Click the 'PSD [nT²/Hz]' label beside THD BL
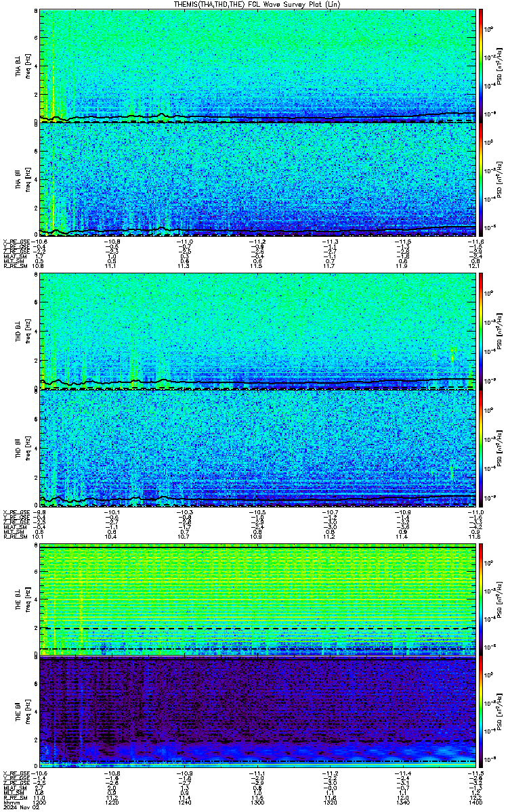The width and height of the screenshot is (508, 812). [x=499, y=332]
